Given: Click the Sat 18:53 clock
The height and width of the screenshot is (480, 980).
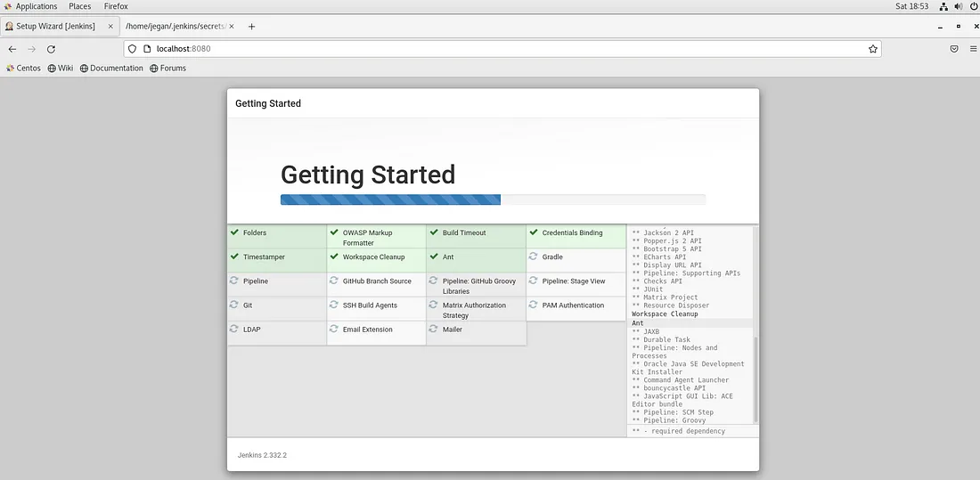Looking at the screenshot, I should point(912,6).
